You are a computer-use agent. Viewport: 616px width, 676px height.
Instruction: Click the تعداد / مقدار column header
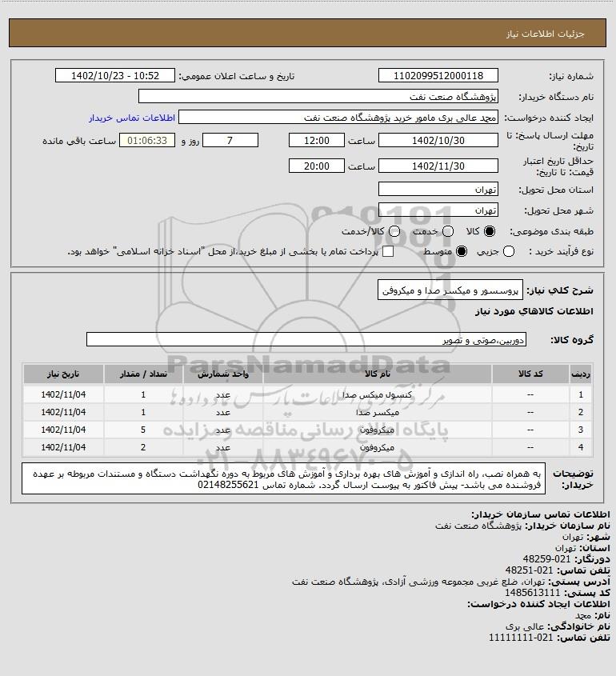click(x=143, y=374)
